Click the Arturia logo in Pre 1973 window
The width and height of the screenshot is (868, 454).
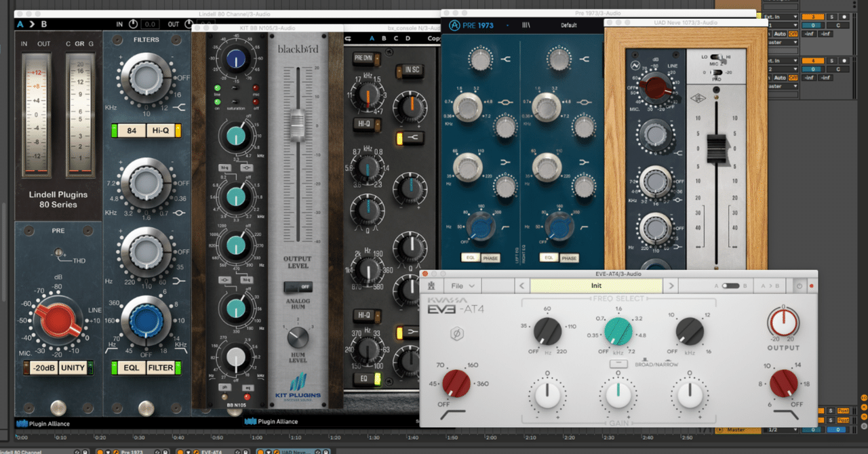454,26
